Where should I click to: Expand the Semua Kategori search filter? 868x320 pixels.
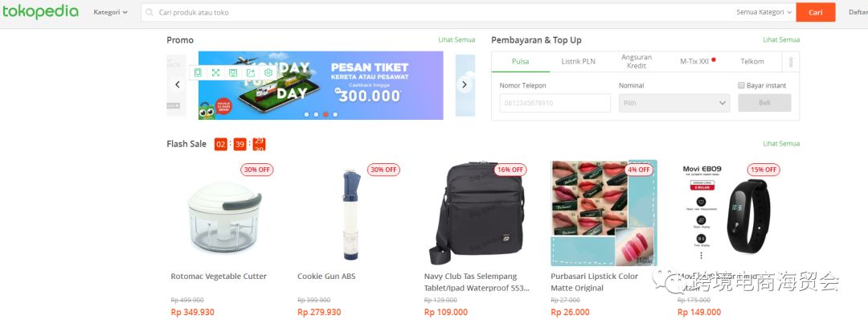pyautogui.click(x=764, y=12)
